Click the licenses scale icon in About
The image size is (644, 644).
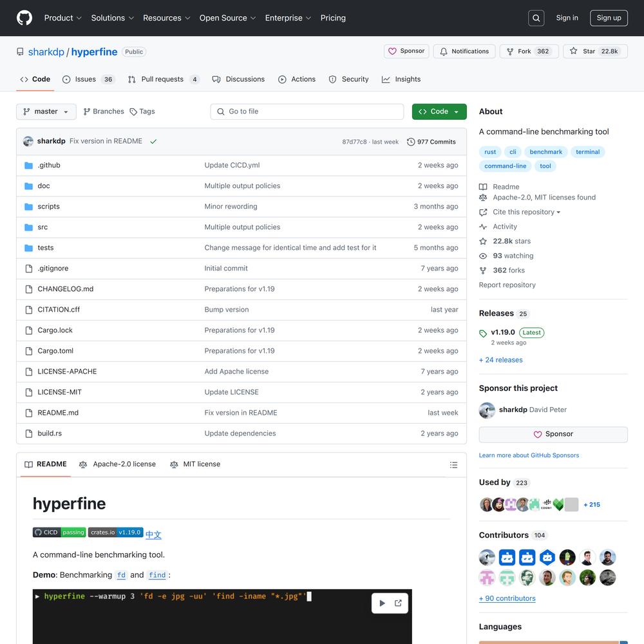point(483,198)
